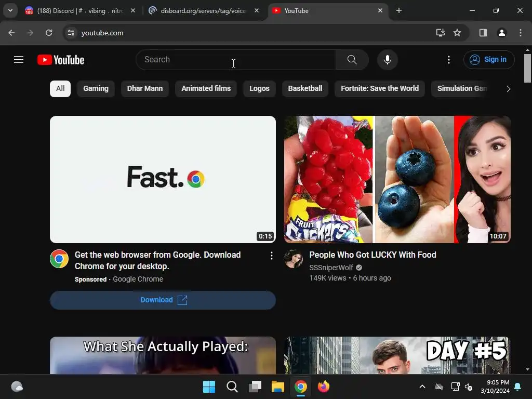Select the Basketball filter chip
This screenshot has width=532, height=399.
coord(305,88)
